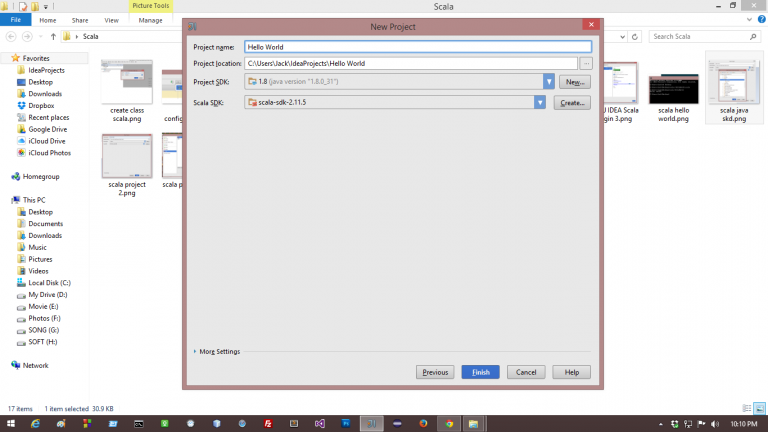The width and height of the screenshot is (768, 432).
Task: Select iCloud Photos in the sidebar
Action: pyautogui.click(x=49, y=153)
